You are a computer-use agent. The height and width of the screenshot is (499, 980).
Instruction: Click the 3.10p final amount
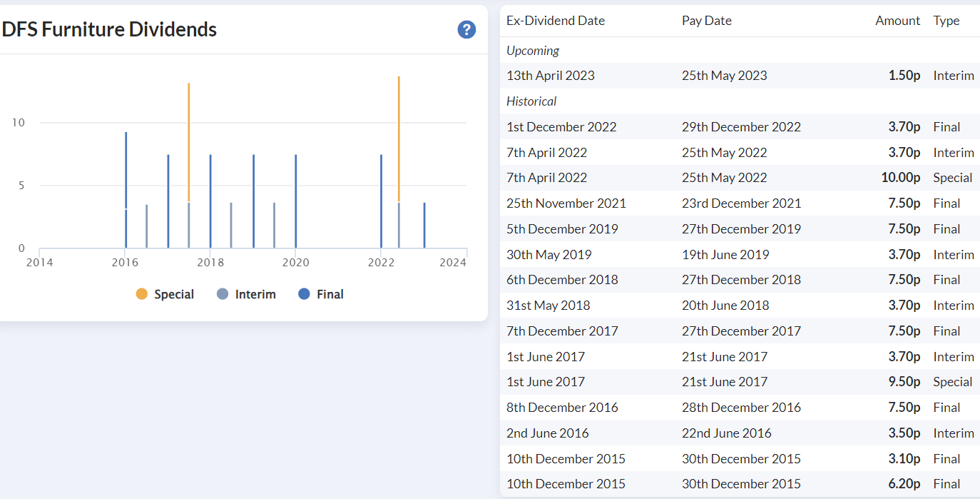(x=904, y=459)
